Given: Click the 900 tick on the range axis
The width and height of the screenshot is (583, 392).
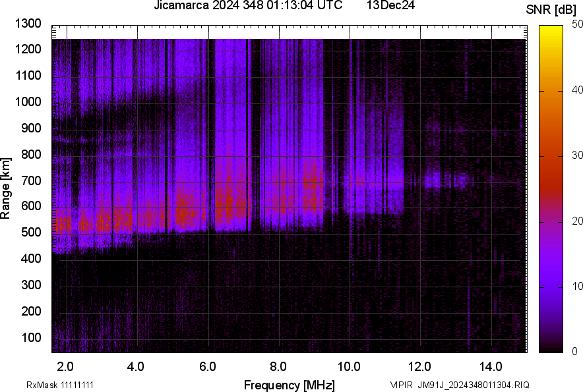Looking at the screenshot, I should point(31,128).
